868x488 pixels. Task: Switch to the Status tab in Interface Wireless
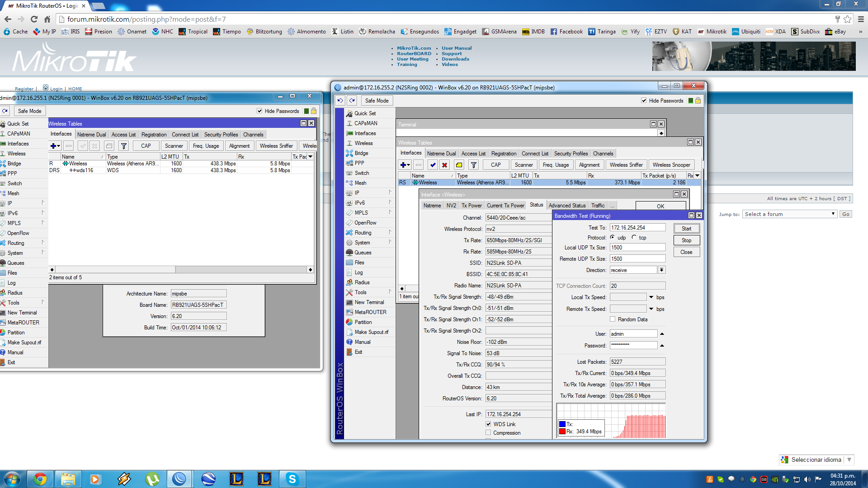(x=537, y=205)
